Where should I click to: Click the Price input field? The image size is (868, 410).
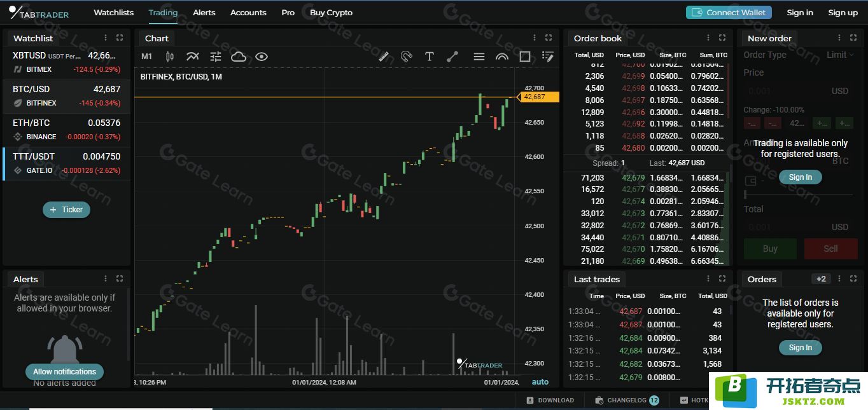tap(799, 91)
